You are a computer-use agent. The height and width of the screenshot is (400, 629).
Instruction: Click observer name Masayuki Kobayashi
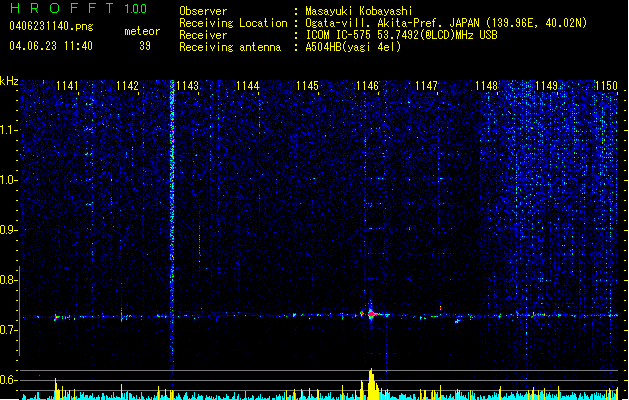[x=359, y=11]
